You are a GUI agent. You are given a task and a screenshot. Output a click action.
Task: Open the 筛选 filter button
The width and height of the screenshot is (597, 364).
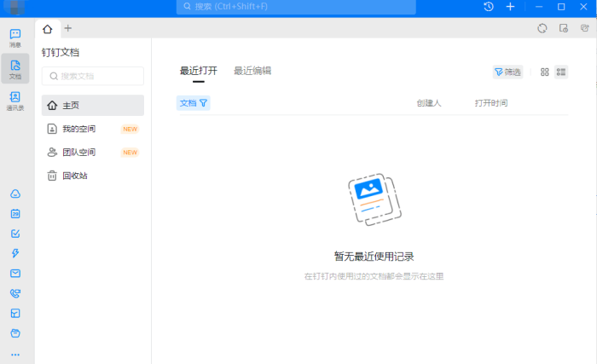coord(508,72)
